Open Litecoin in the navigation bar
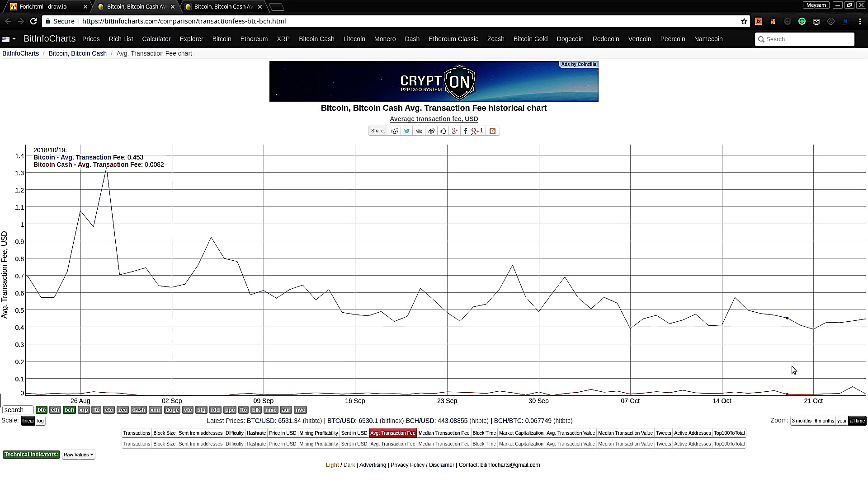The height and width of the screenshot is (488, 868). click(x=354, y=39)
